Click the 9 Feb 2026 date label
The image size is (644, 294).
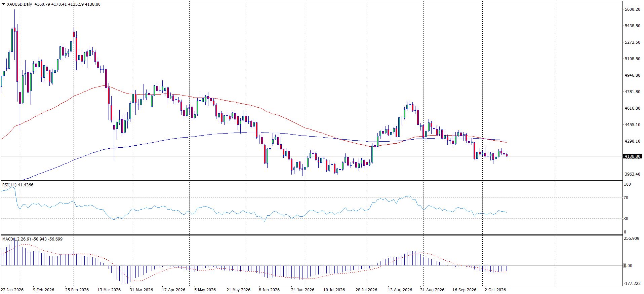[x=43, y=290]
